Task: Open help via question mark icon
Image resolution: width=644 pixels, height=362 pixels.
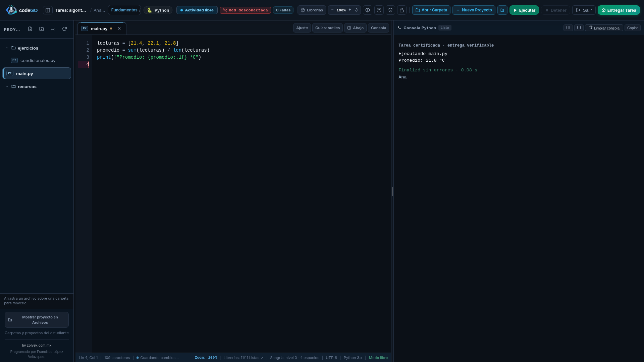Action: (x=379, y=10)
